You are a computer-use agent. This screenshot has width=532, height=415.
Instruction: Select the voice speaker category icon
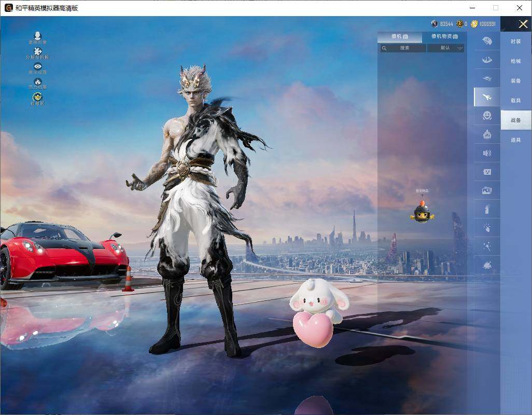(x=487, y=153)
